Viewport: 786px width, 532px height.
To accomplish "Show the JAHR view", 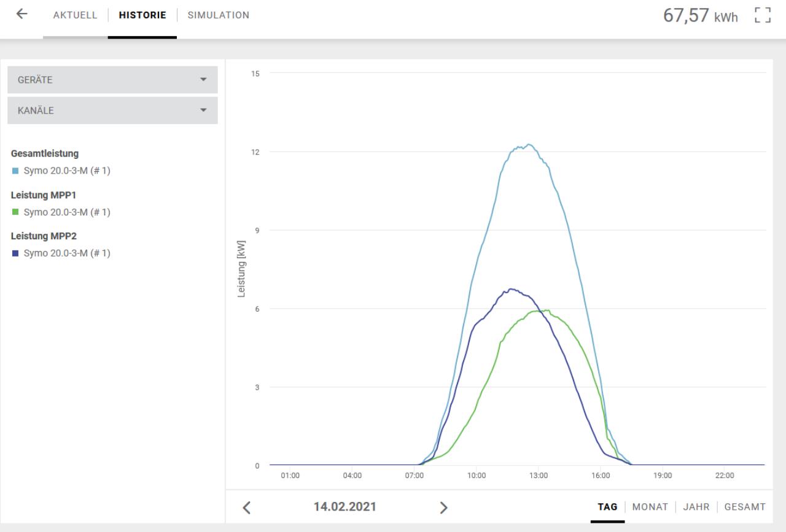I will tap(696, 507).
